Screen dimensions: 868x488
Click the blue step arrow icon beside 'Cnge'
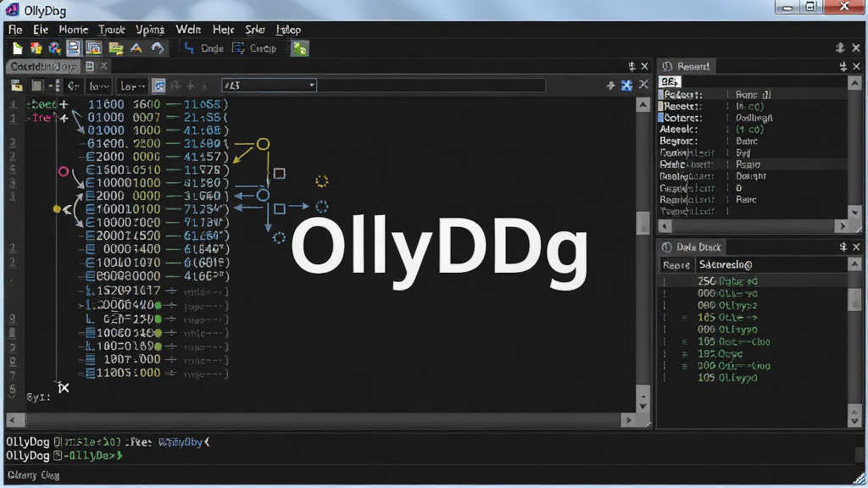[x=189, y=48]
